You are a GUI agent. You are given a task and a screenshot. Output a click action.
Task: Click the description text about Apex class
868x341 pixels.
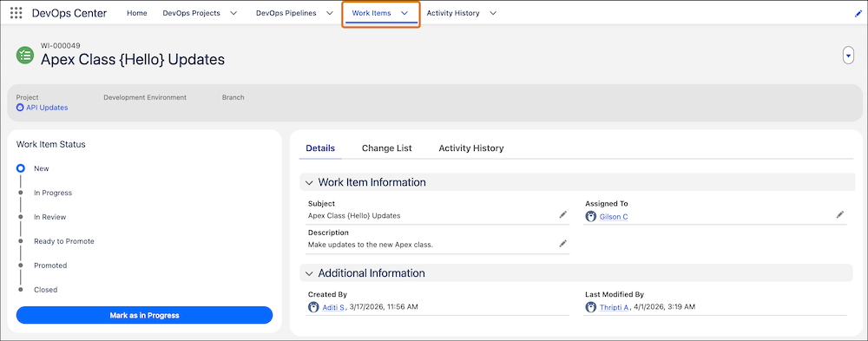click(371, 244)
